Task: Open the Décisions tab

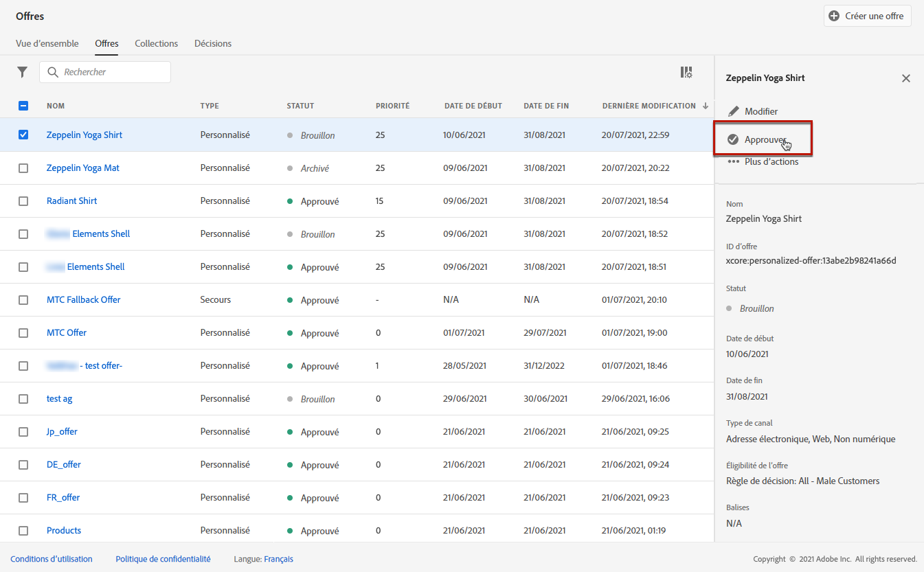Action: pos(213,43)
